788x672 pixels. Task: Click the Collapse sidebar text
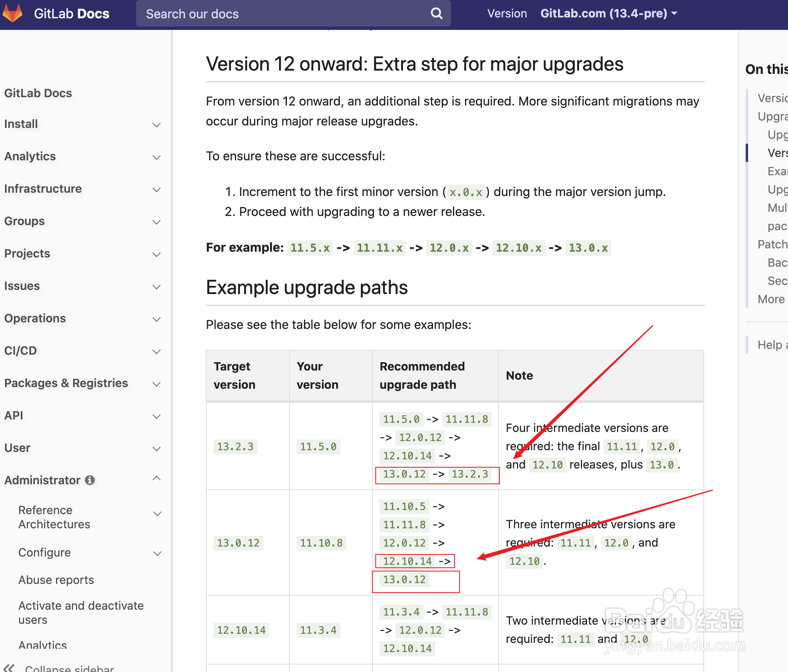(69, 668)
